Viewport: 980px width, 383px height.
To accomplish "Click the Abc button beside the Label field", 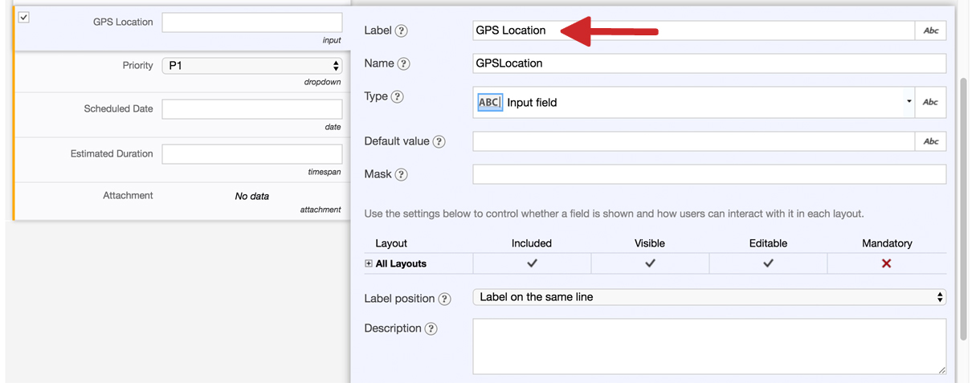I will 930,31.
